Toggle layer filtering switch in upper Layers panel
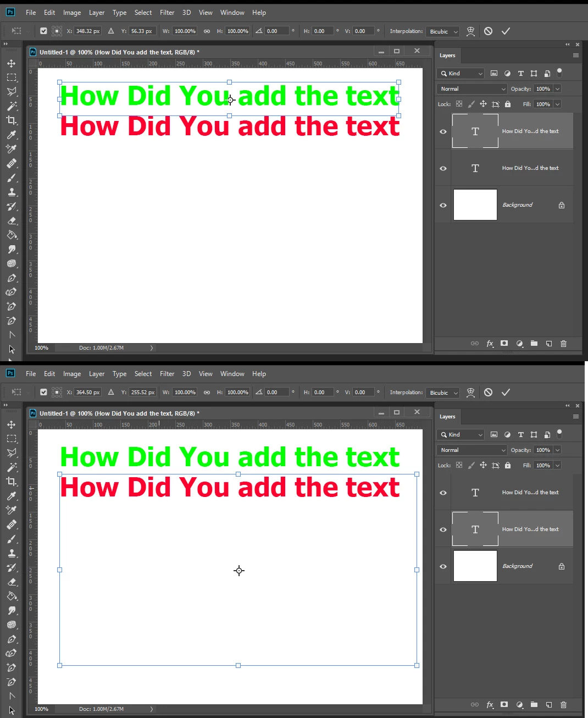 tap(559, 72)
